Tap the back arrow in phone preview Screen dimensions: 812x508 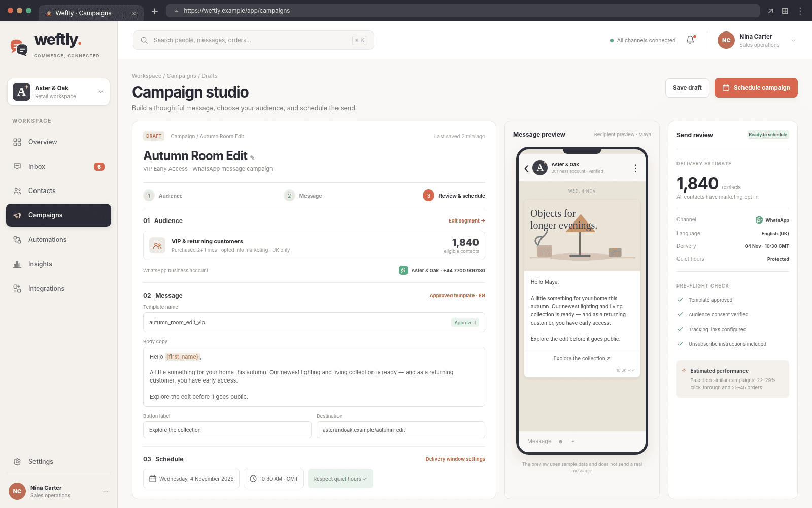(x=526, y=168)
